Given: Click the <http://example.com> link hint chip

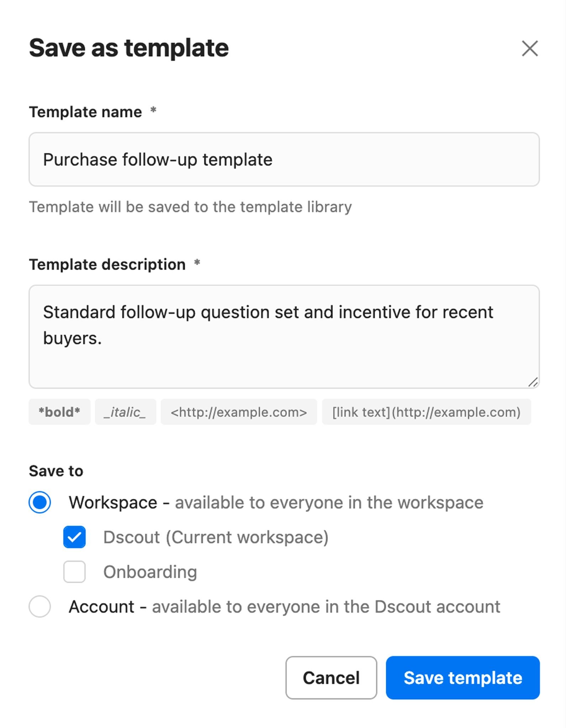Looking at the screenshot, I should tap(239, 412).
